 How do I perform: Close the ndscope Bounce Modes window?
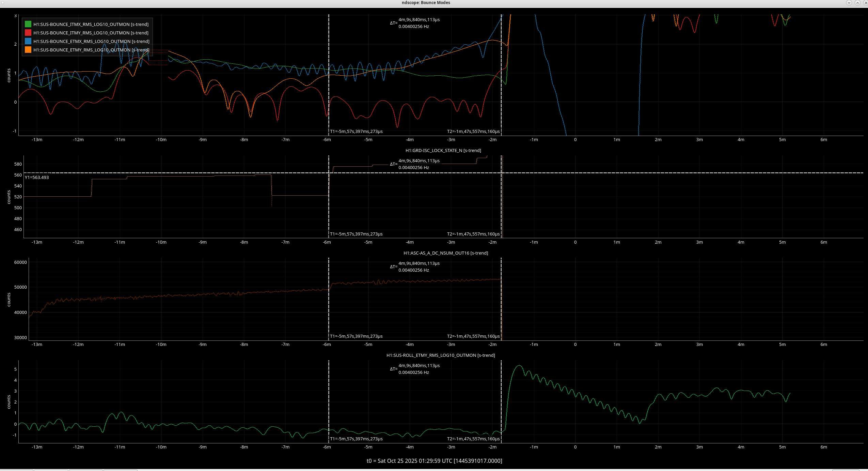coord(866,3)
